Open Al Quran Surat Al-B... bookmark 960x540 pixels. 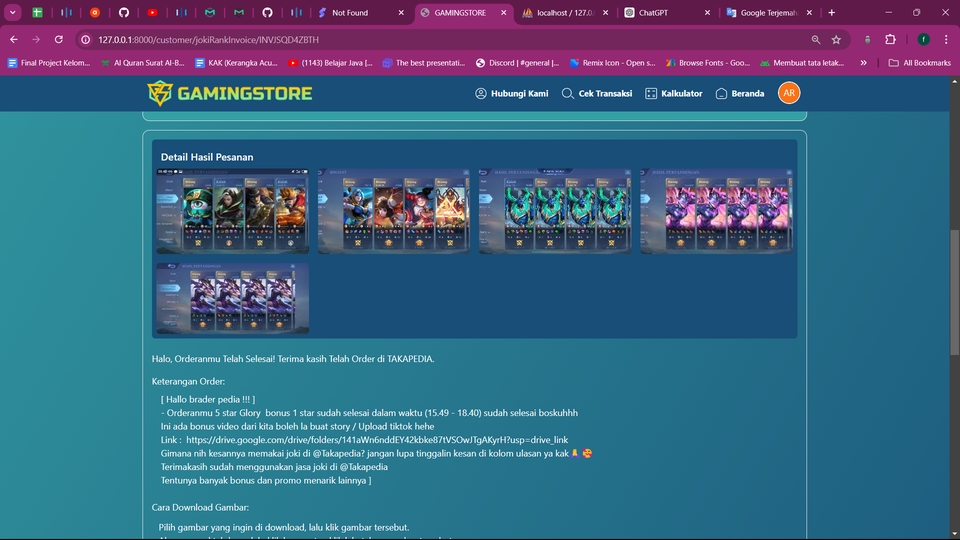tap(143, 62)
